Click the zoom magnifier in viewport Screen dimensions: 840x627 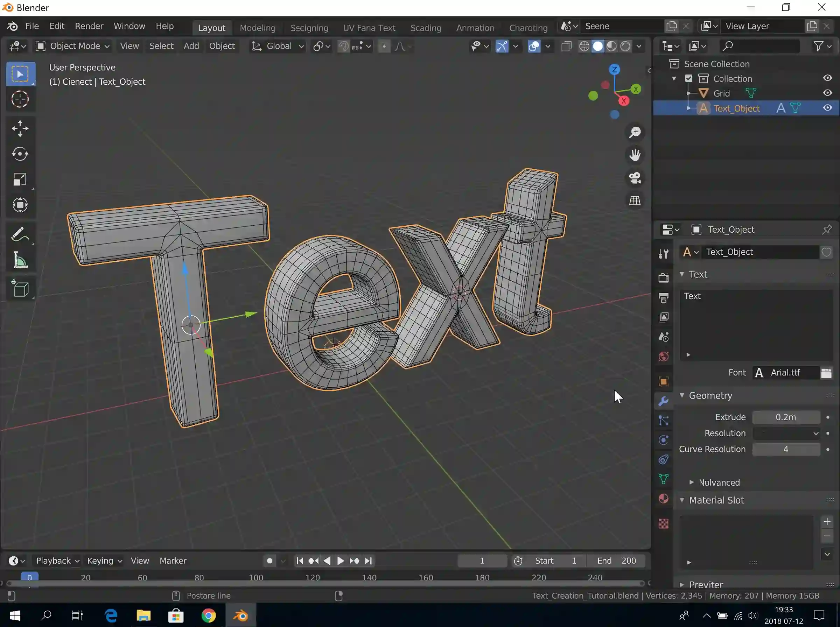635,133
